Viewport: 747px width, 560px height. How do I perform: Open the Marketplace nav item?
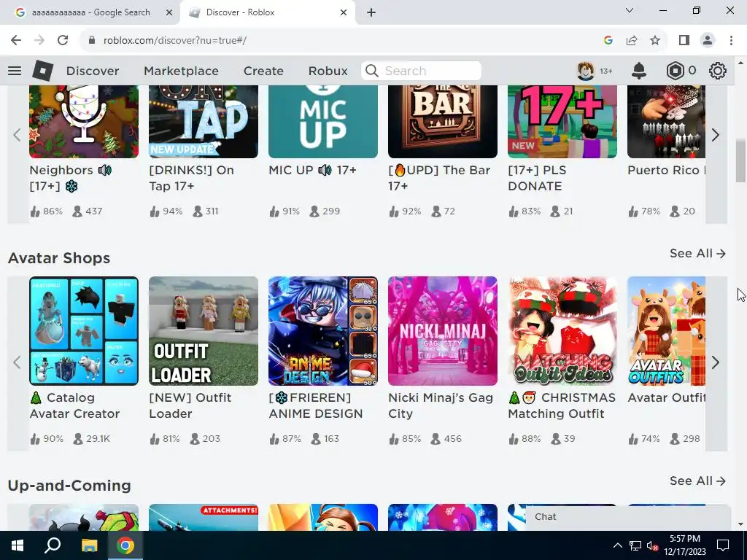(181, 71)
